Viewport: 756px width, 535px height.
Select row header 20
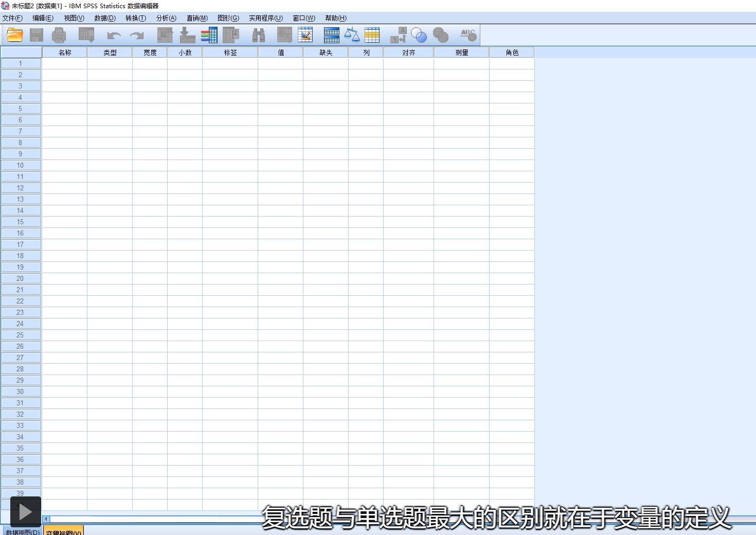pos(21,278)
